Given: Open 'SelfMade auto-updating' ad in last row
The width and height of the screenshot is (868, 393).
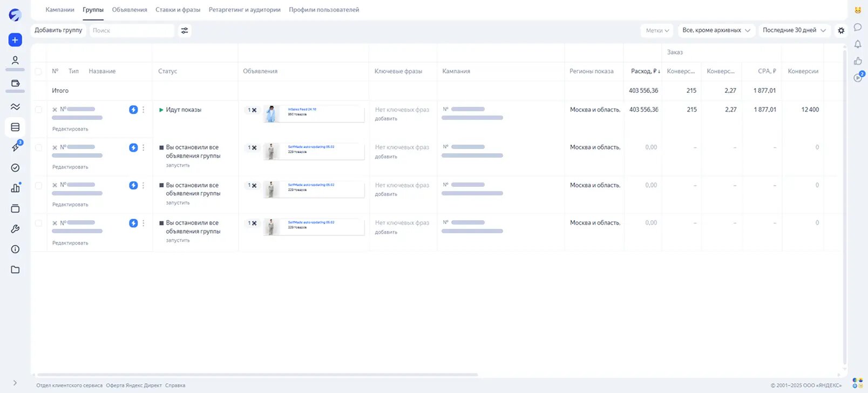Looking at the screenshot, I should click(313, 227).
